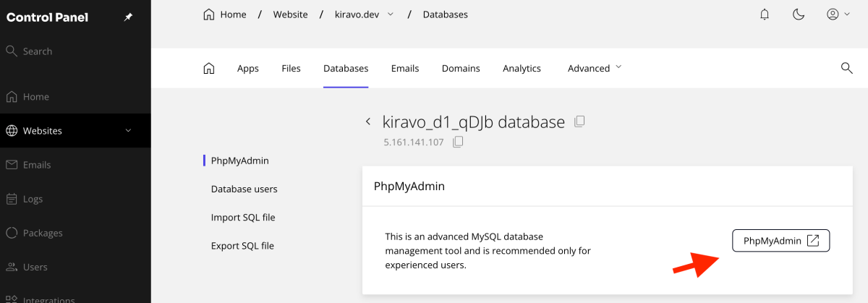This screenshot has width=868, height=303.
Task: Click the Website breadcrumb link
Action: [x=290, y=14]
